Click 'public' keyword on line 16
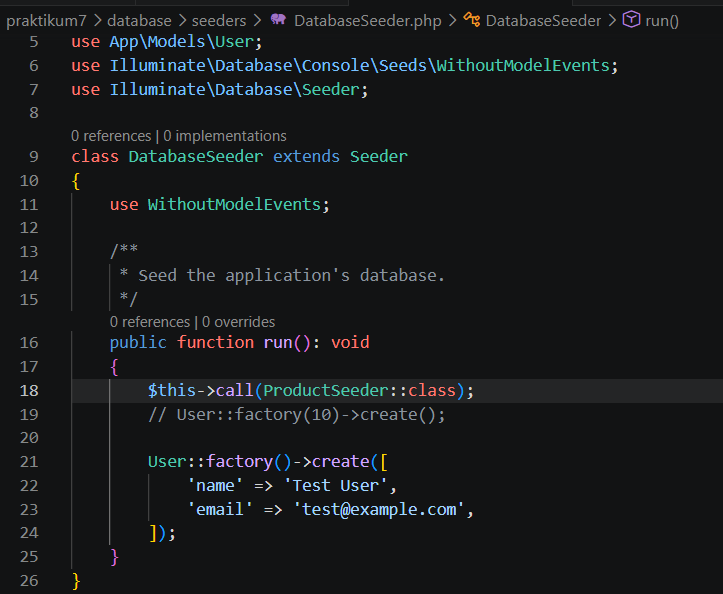This screenshot has height=594, width=723. coord(138,343)
